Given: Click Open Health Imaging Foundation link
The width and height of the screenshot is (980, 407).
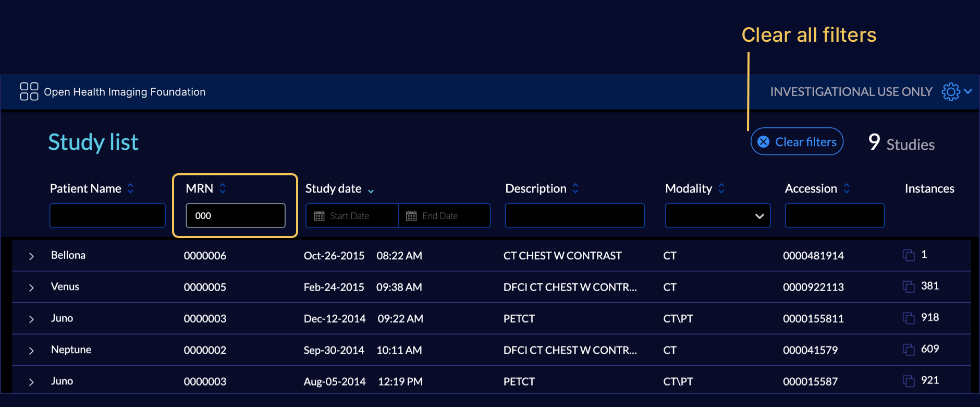Looking at the screenshot, I should [125, 92].
